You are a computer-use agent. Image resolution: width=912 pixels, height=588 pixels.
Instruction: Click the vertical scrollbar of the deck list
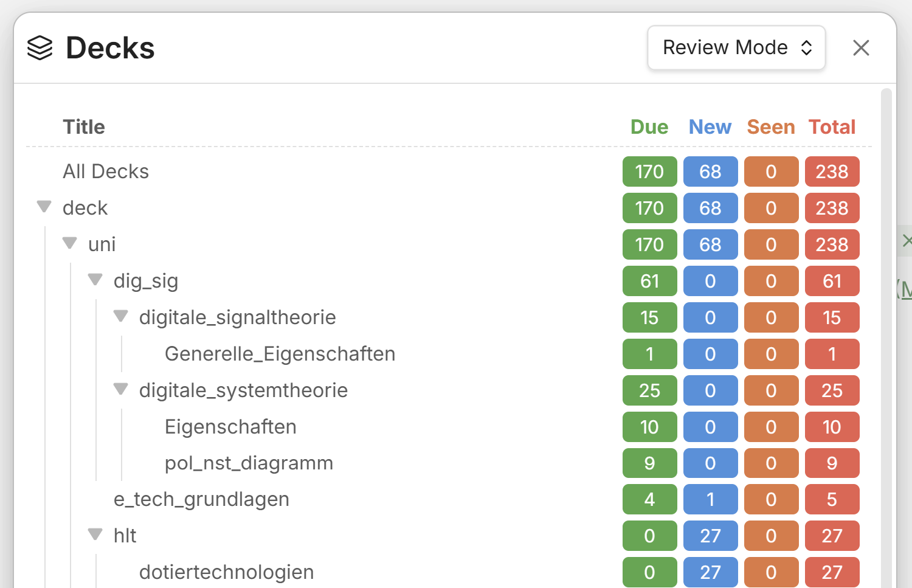coord(886,337)
